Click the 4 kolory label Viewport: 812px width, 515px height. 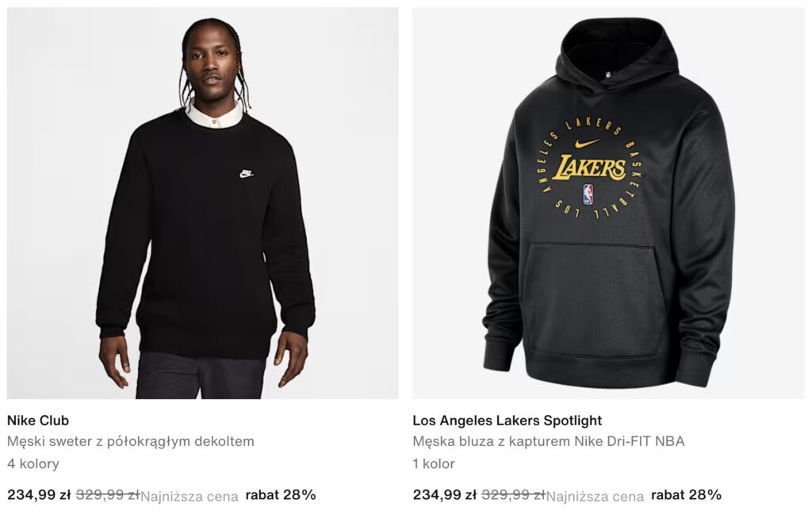click(33, 463)
